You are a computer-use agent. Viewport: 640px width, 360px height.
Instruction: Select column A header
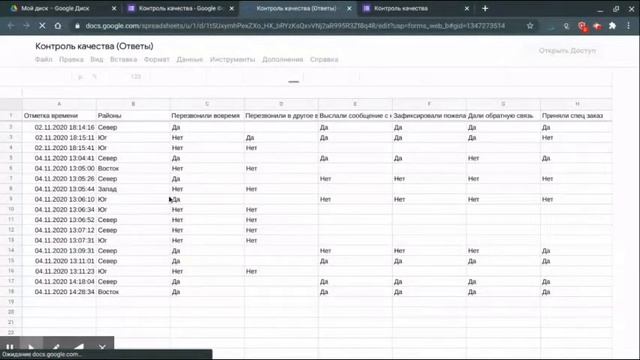pos(59,104)
